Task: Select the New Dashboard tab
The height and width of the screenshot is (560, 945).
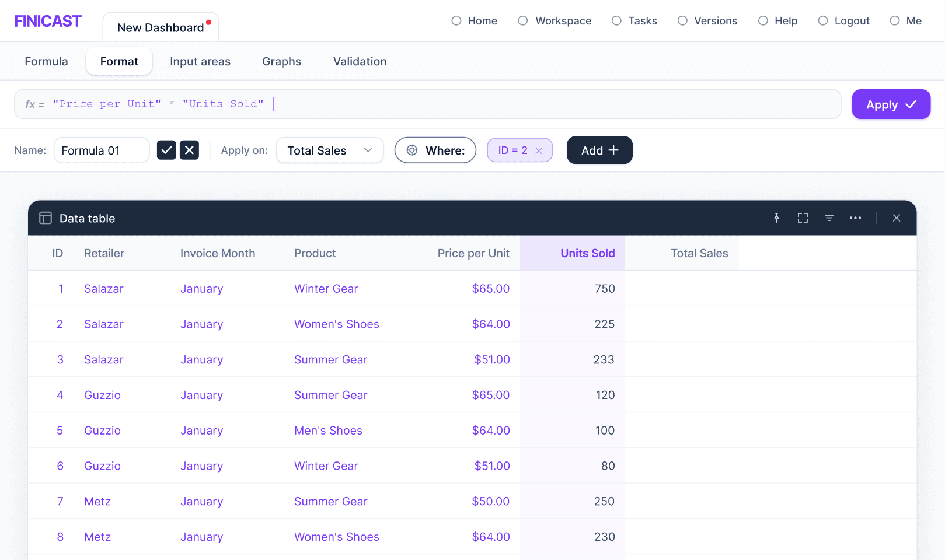Action: coord(161,27)
